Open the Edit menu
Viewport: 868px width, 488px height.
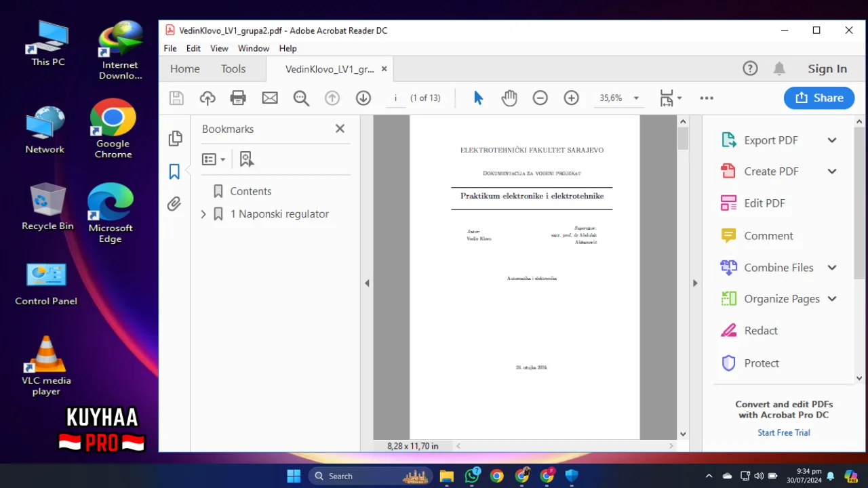pyautogui.click(x=193, y=48)
